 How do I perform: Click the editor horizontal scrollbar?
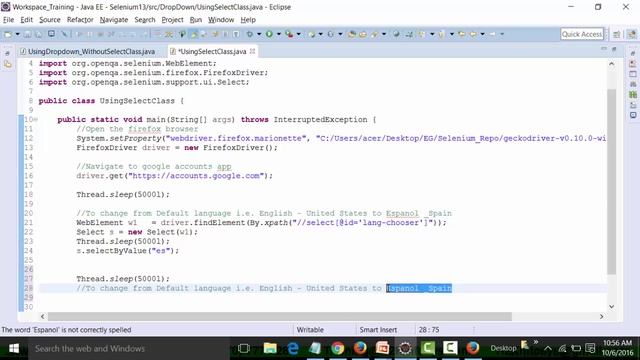point(280,316)
